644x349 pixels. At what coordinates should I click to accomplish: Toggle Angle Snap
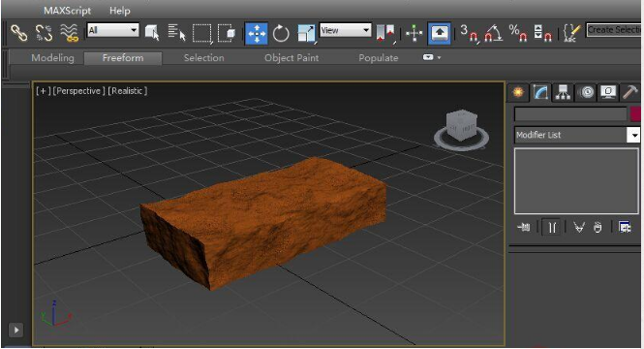[493, 33]
